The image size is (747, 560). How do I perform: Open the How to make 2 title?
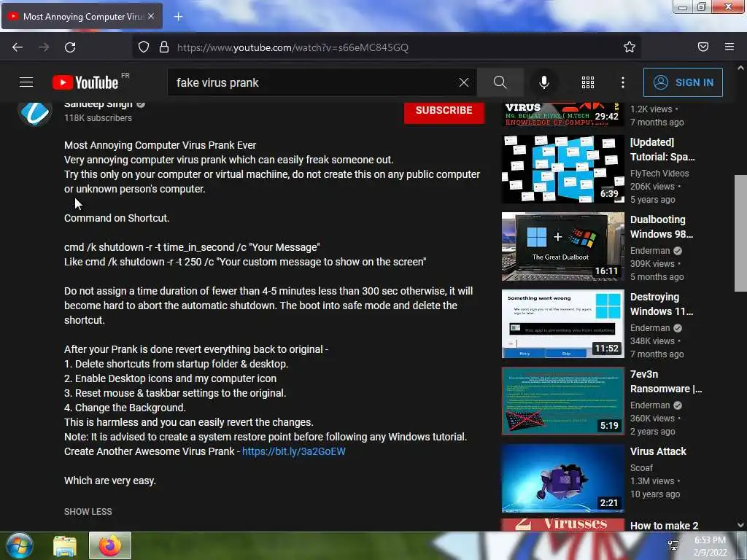coord(664,526)
